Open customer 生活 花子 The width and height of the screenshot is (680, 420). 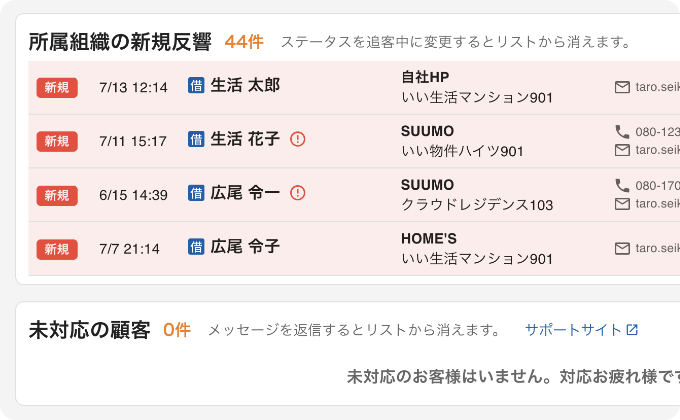tap(245, 139)
